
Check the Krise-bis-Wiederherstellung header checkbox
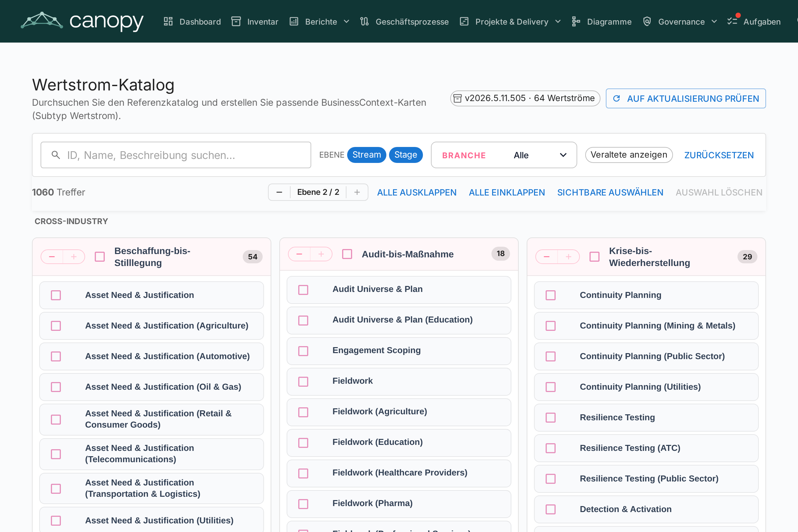(x=595, y=257)
